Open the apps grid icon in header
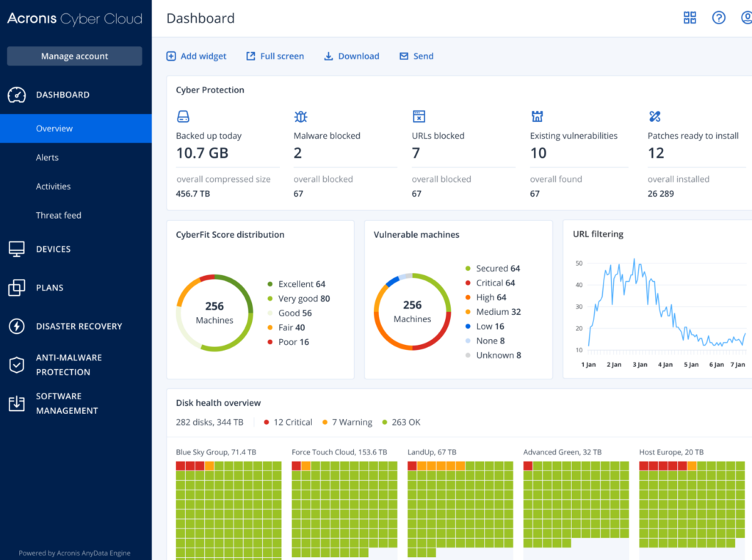Viewport: 752px width, 560px height. click(x=690, y=18)
